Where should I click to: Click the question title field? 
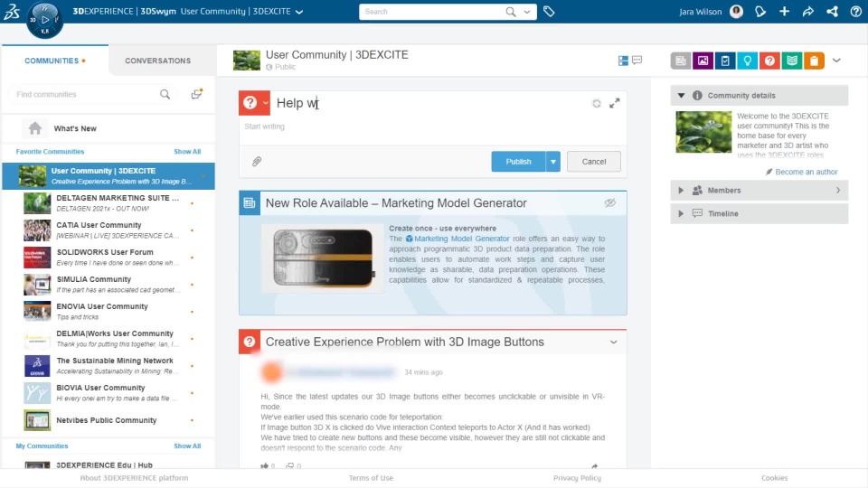[432, 103]
